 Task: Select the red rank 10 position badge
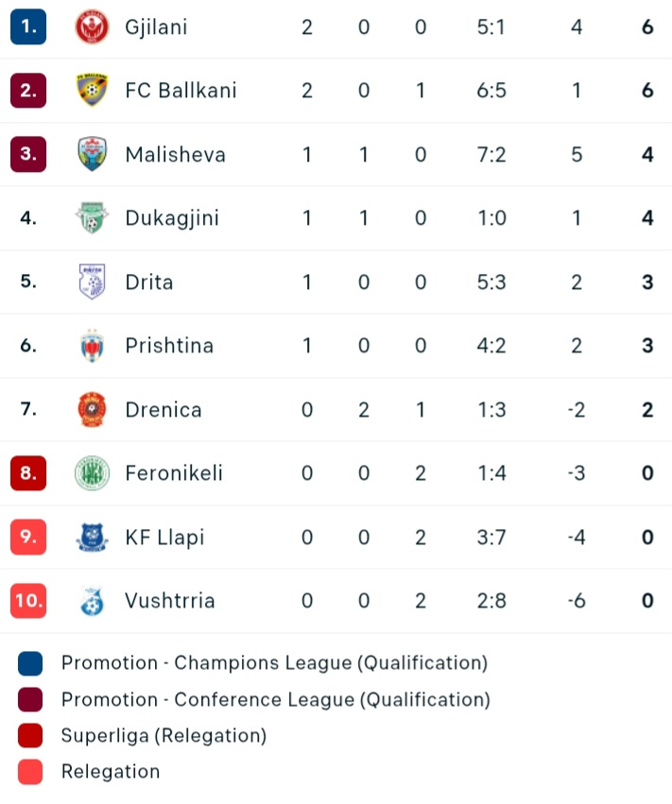click(28, 601)
